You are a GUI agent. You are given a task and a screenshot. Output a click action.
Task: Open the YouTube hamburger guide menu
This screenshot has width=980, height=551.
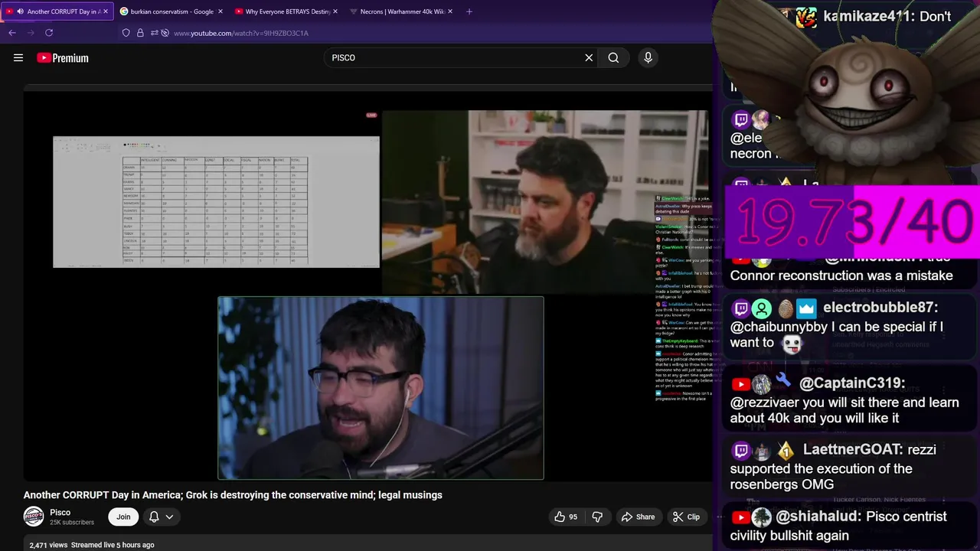point(18,57)
